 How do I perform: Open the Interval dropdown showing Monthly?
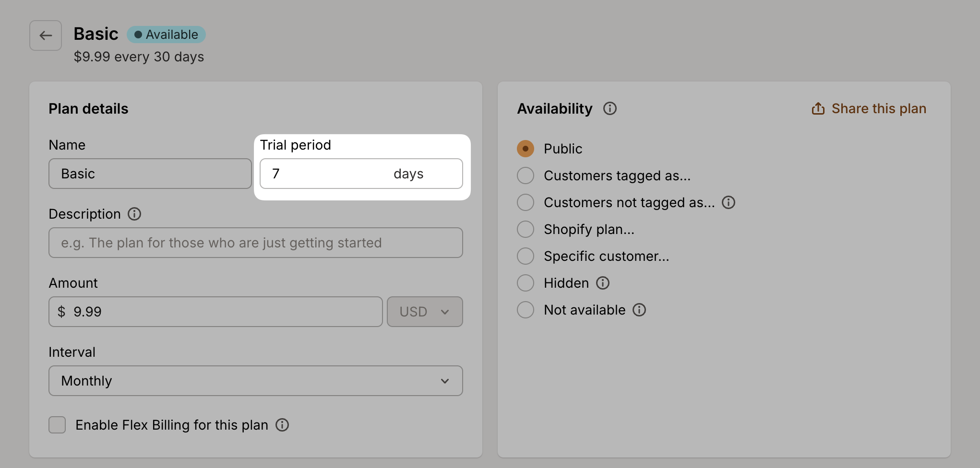point(255,381)
